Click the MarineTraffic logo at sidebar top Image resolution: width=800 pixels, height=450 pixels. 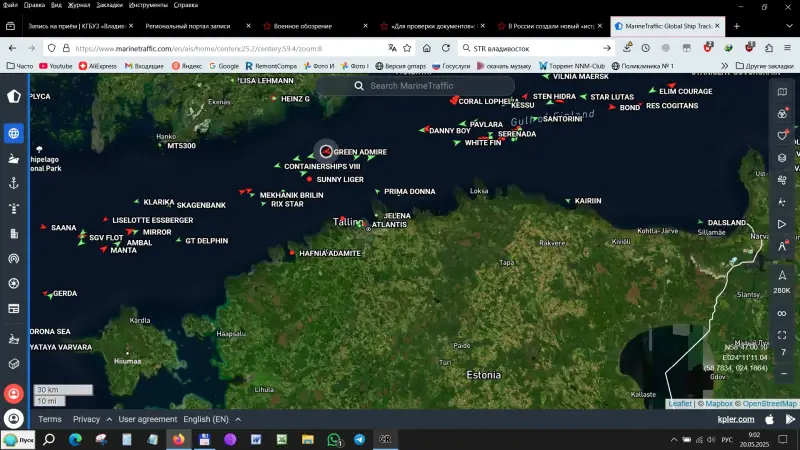click(x=14, y=96)
